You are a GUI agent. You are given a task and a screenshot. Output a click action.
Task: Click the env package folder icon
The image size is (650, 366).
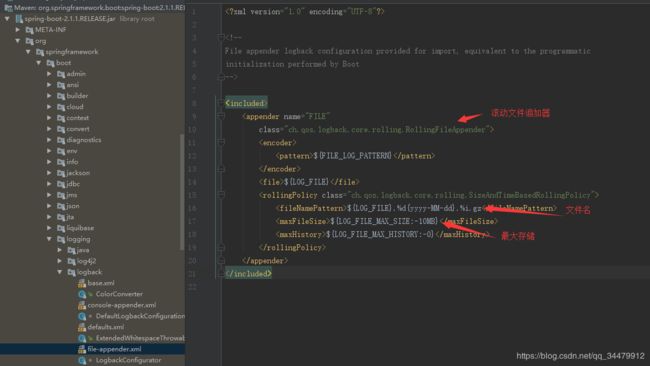[x=61, y=151]
